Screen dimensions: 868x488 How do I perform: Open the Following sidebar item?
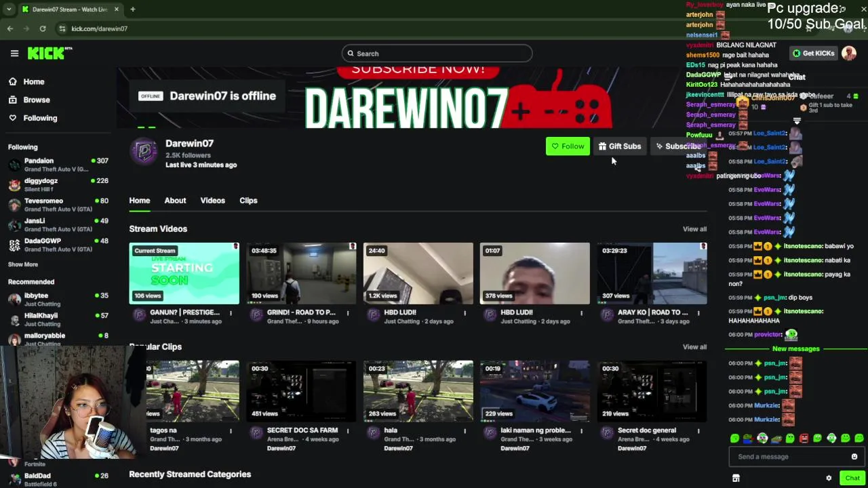[33, 118]
